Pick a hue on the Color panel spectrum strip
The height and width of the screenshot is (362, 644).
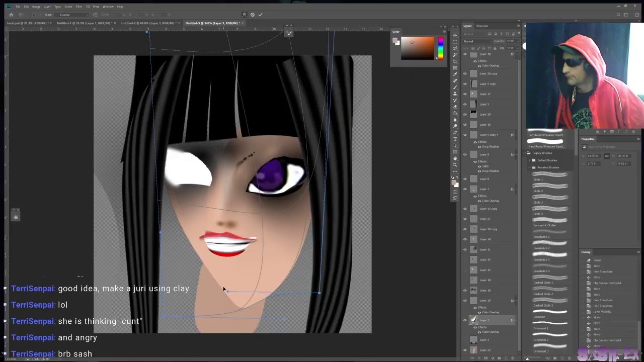point(441,49)
